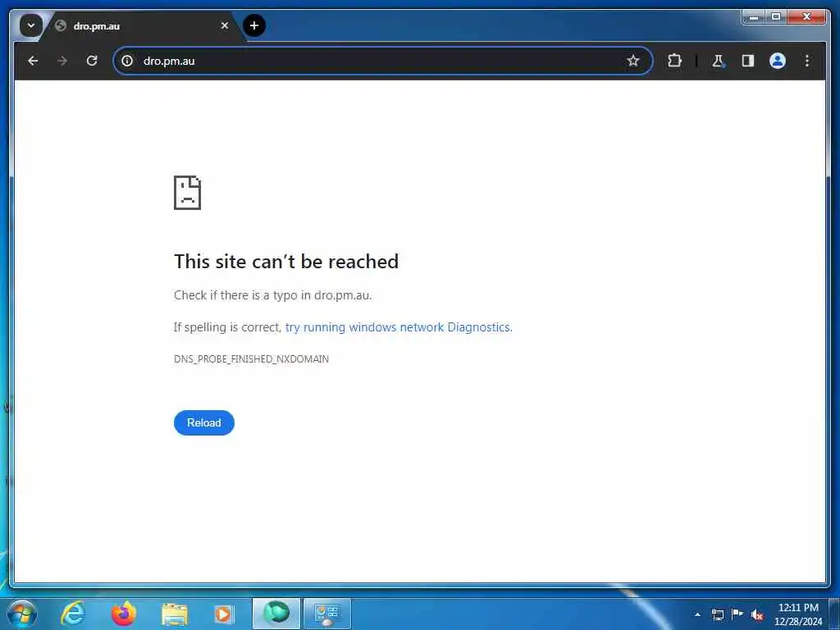Open the clock showing 12:11 PM
Screen dimensions: 840x630
[798, 614]
